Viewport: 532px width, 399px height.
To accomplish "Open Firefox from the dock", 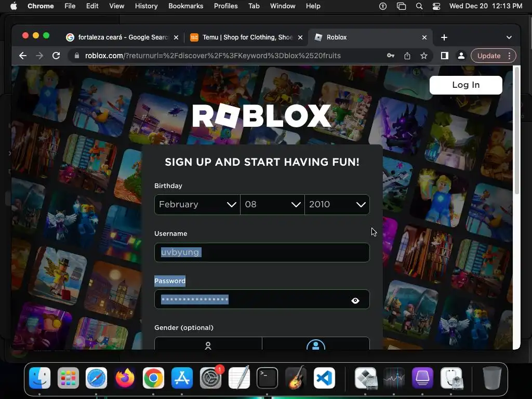I will [125, 378].
